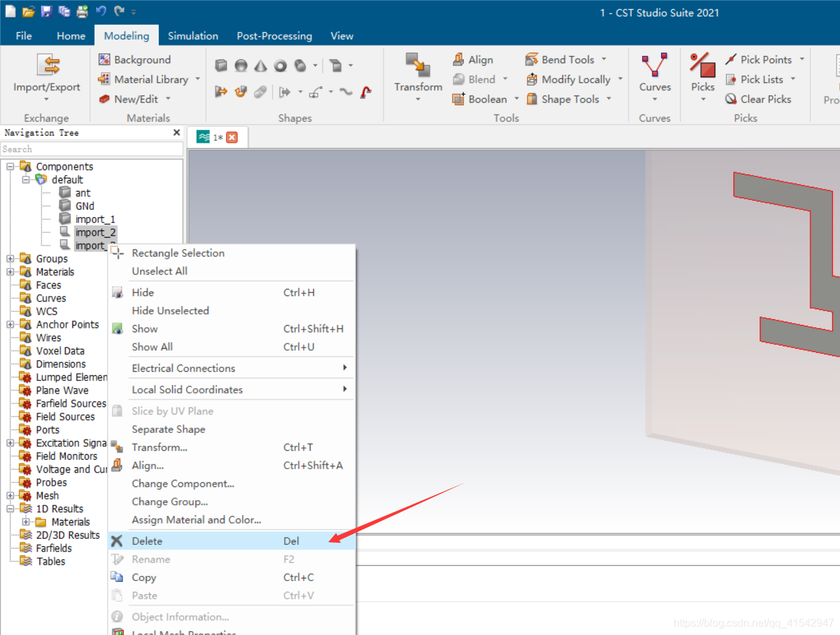Click the wavy trace-from-curve icon

[x=346, y=91]
